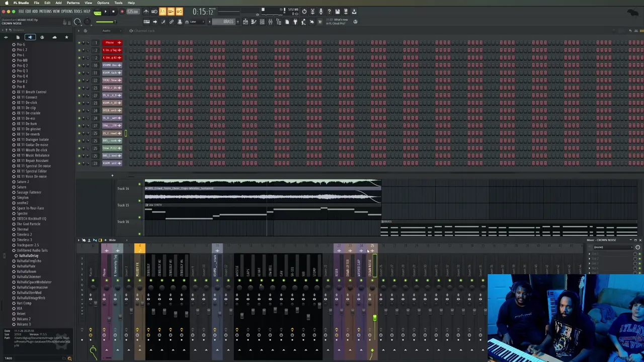Click the selected mixer track's green fader
This screenshot has width=644, height=362.
[374, 318]
